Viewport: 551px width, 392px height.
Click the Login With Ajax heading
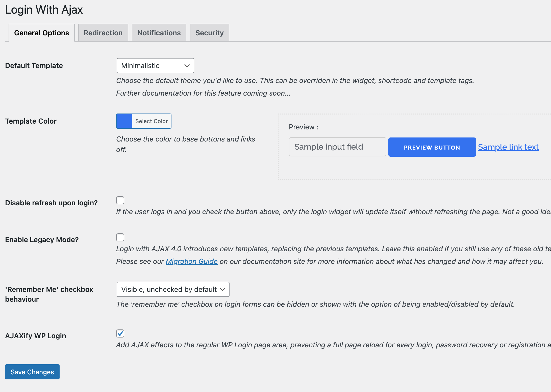click(x=44, y=10)
